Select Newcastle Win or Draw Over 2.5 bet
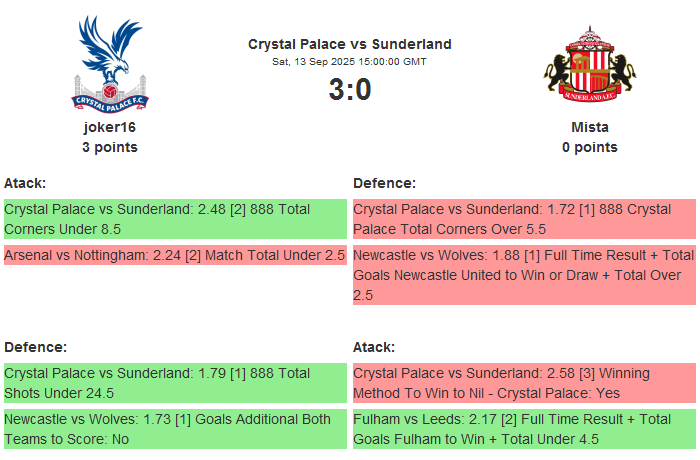Viewport: 700px width, 460px height. coord(524,275)
